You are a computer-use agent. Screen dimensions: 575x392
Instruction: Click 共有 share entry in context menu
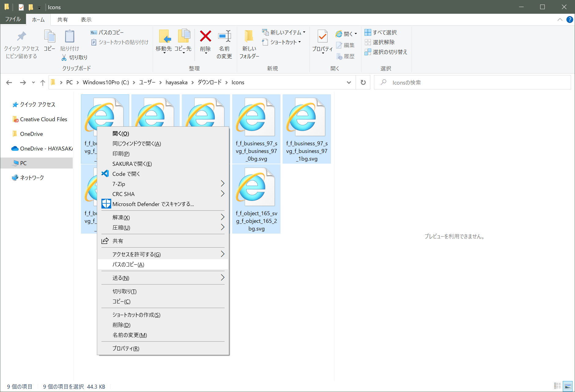coord(163,241)
